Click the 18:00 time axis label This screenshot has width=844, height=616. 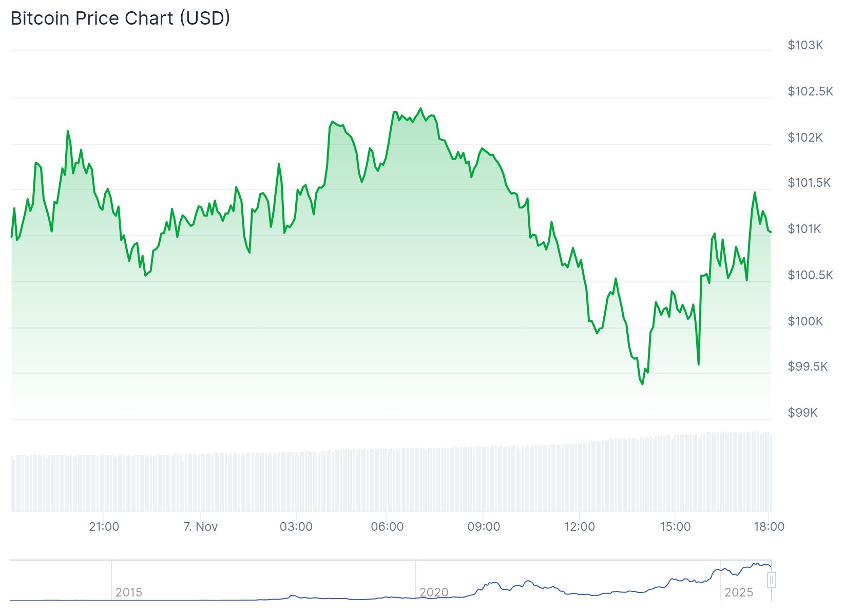[x=769, y=527]
